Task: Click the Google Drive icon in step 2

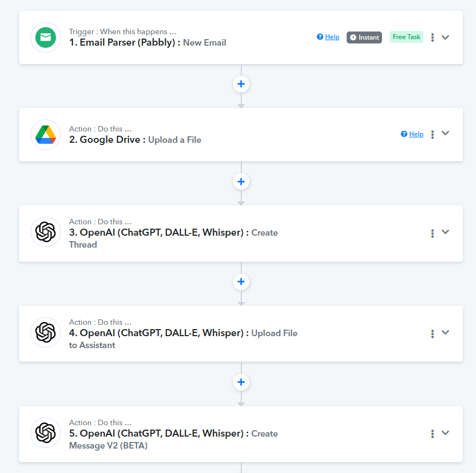Action: (x=46, y=135)
